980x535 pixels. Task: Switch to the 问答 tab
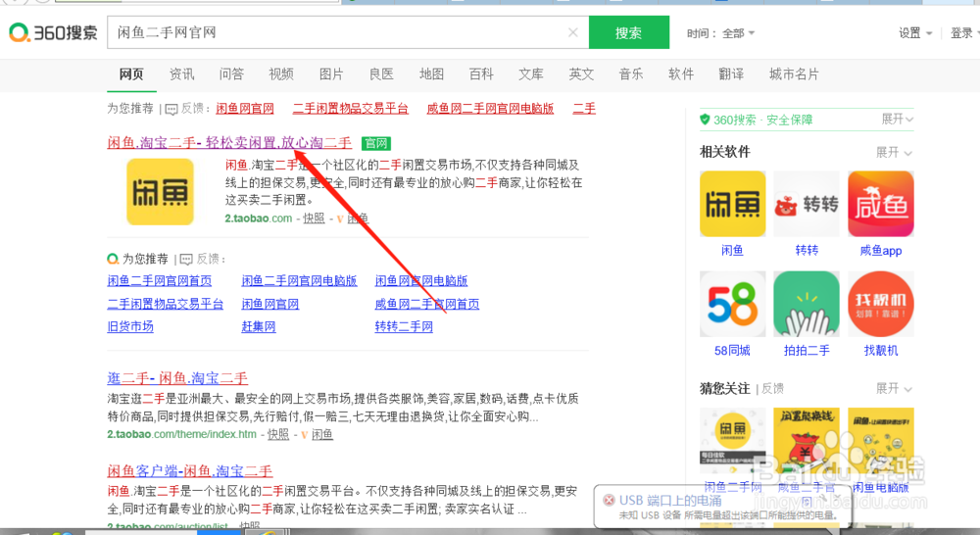(231, 74)
